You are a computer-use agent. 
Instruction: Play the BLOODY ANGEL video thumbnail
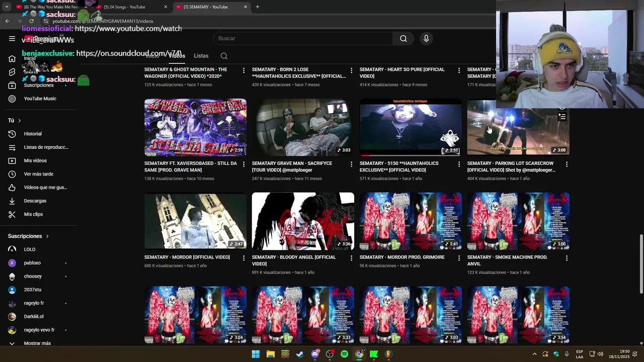click(x=303, y=221)
